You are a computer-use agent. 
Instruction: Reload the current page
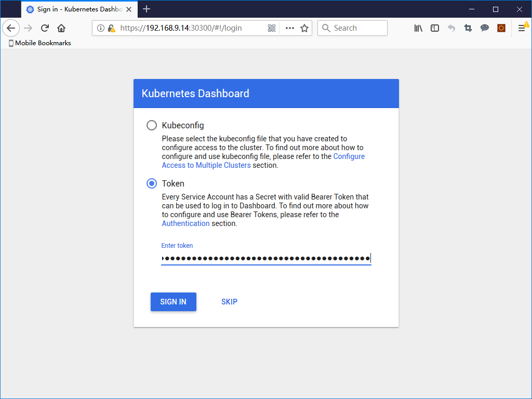[x=45, y=28]
